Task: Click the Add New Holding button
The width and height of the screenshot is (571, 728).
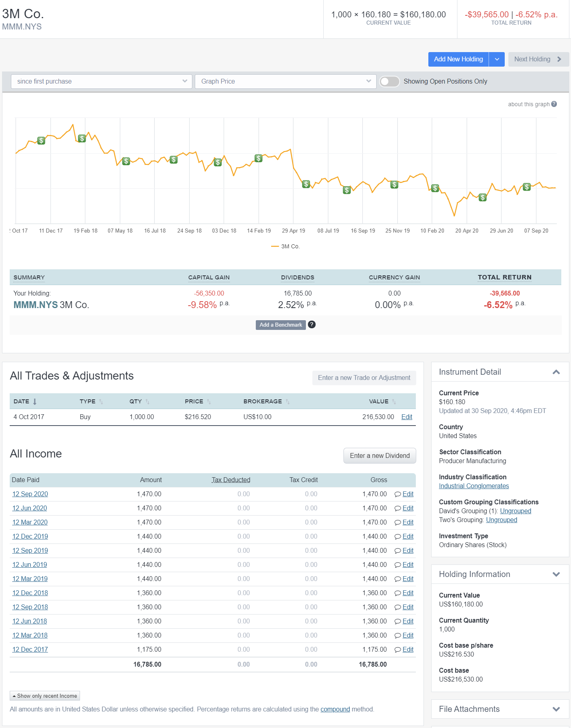Action: click(x=458, y=59)
